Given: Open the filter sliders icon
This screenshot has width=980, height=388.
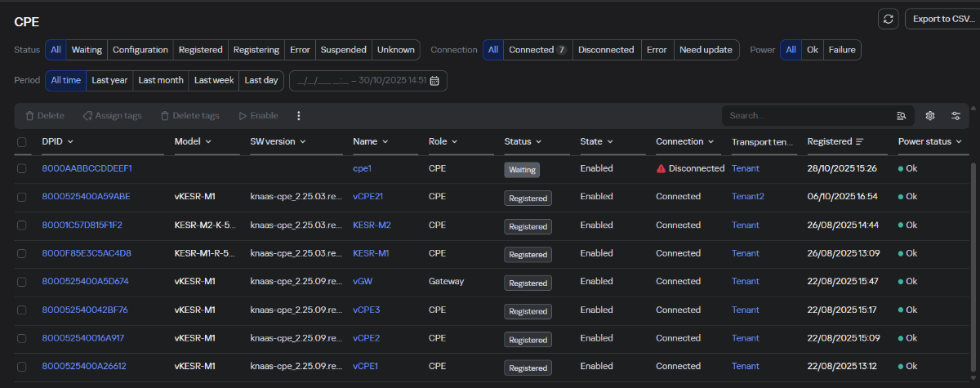Looking at the screenshot, I should click(955, 116).
